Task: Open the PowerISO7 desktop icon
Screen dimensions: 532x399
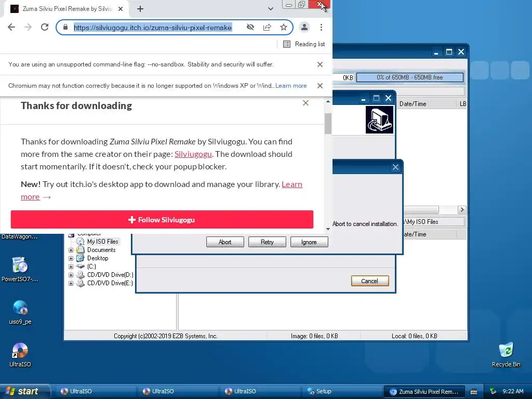Action: click(x=20, y=270)
